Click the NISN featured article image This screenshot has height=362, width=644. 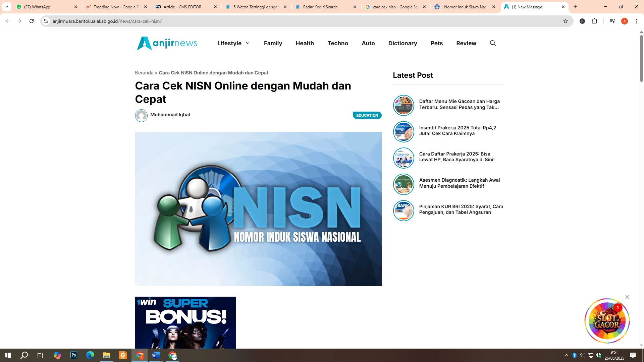click(258, 209)
